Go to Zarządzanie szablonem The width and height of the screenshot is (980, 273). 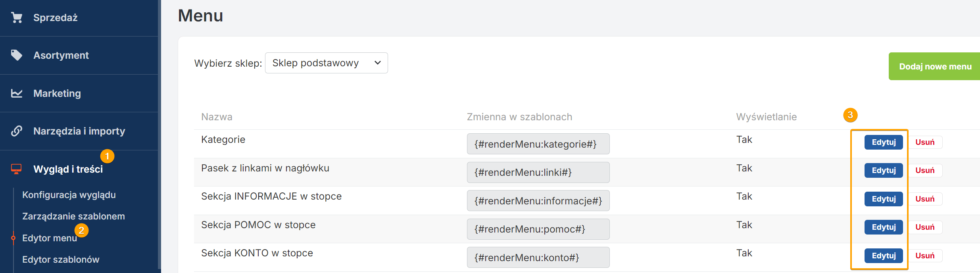pos(73,216)
